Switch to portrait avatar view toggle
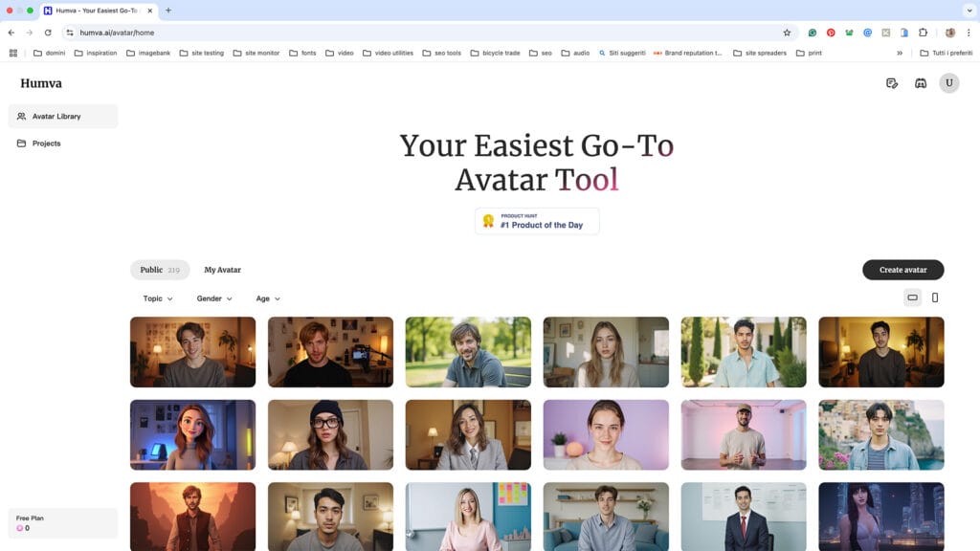 (934, 298)
